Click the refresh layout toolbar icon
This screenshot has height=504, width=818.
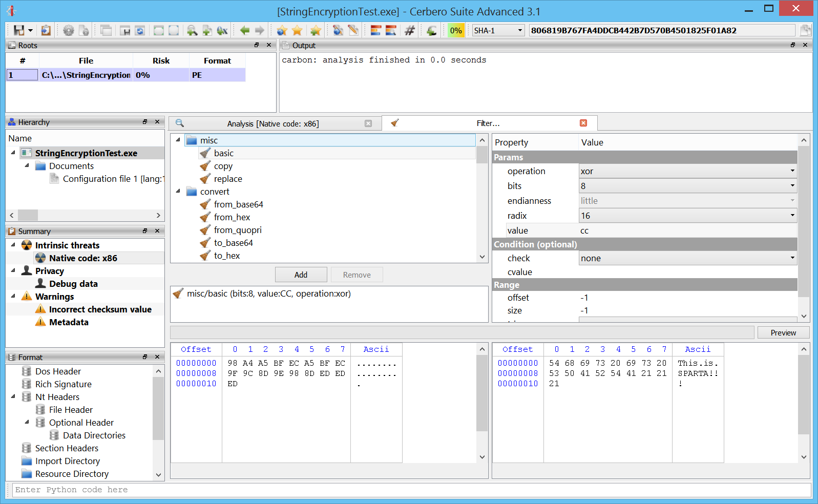coord(140,30)
